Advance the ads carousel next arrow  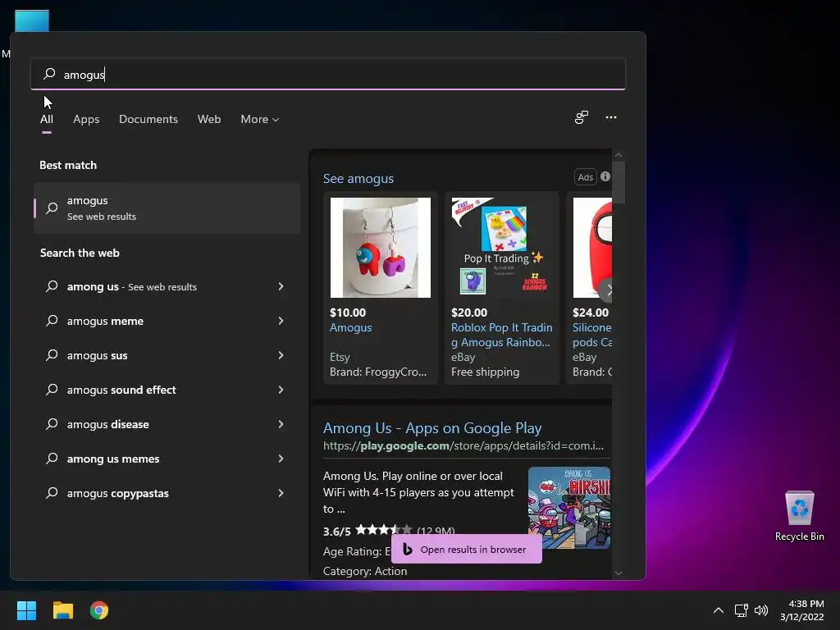coord(608,290)
